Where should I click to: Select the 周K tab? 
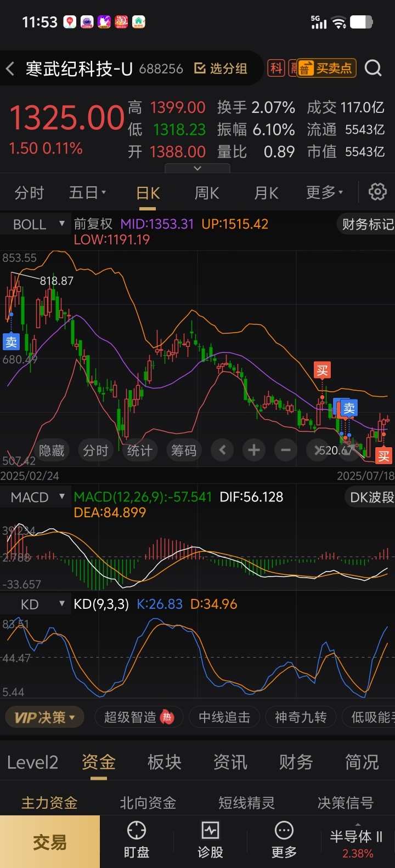coord(207,193)
